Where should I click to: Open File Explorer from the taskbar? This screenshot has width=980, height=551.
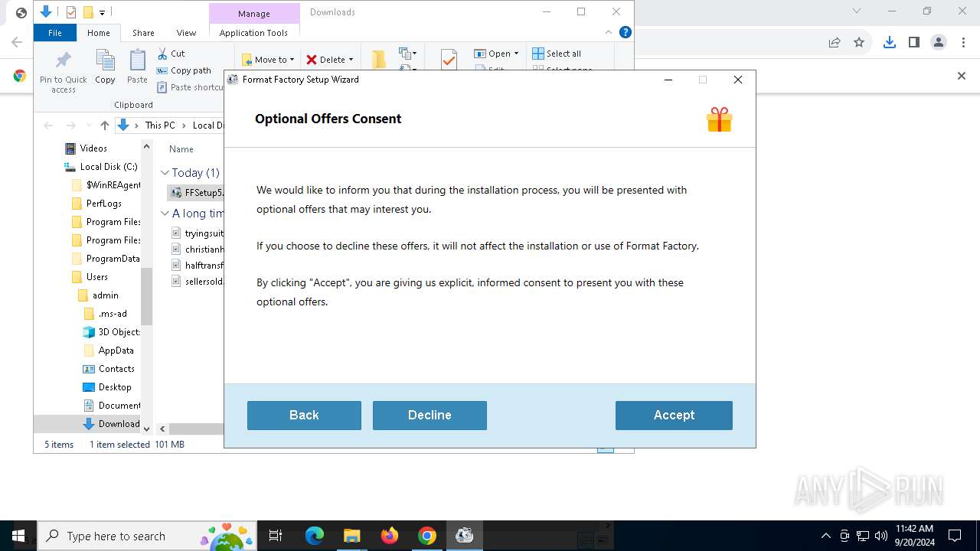pyautogui.click(x=352, y=536)
